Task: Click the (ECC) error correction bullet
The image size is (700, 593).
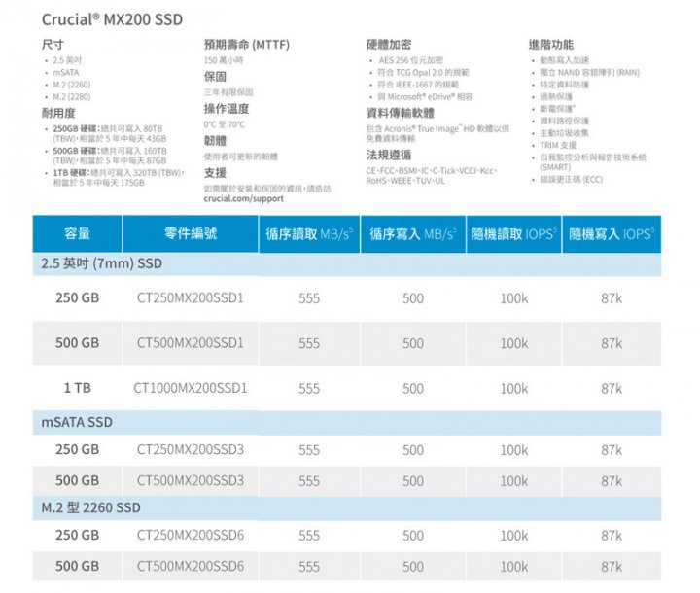Action: [572, 180]
